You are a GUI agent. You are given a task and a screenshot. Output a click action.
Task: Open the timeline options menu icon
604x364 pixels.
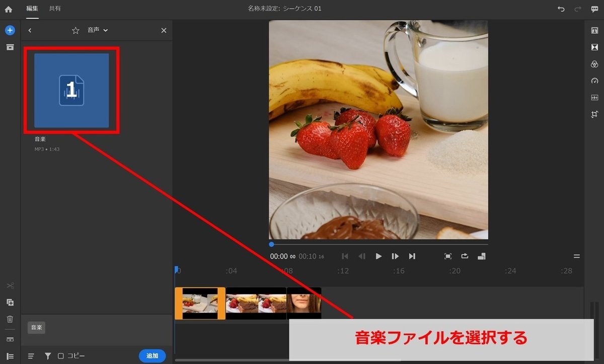[x=577, y=256]
